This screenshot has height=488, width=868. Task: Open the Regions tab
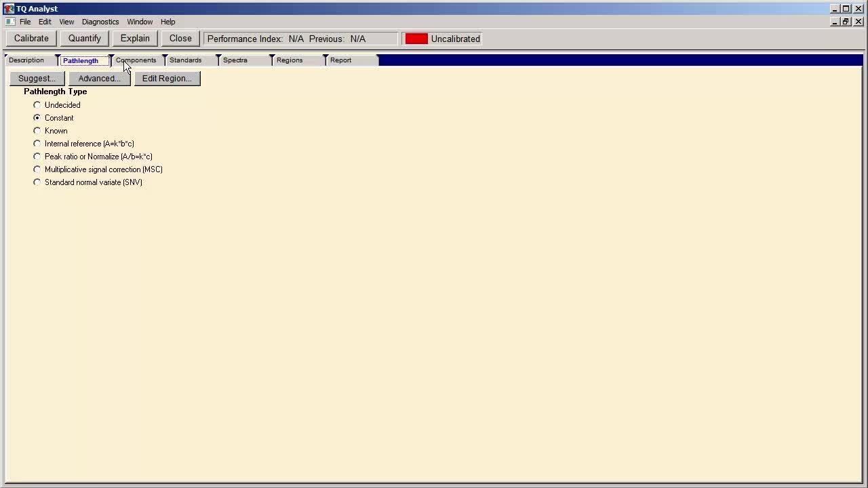coord(290,60)
